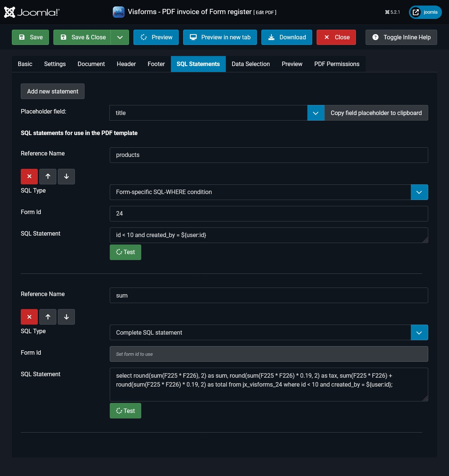Click the Form Id field containing 24

[268, 214]
